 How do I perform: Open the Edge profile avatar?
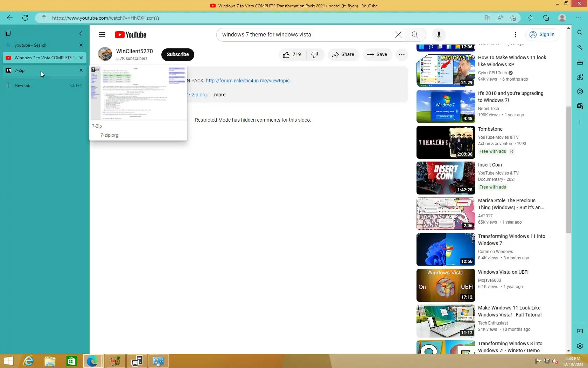tap(562, 18)
